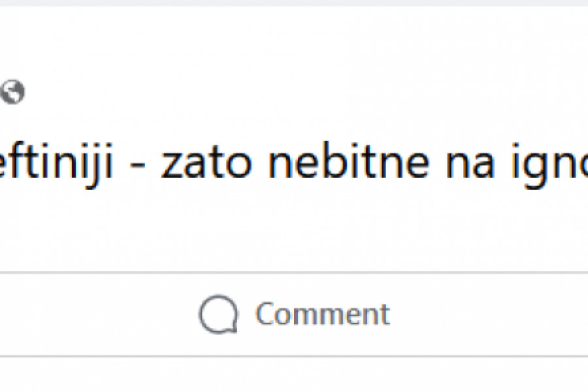Image resolution: width=588 pixels, height=392 pixels.
Task: Click the empty area right of the Comment label
Action: (x=490, y=314)
